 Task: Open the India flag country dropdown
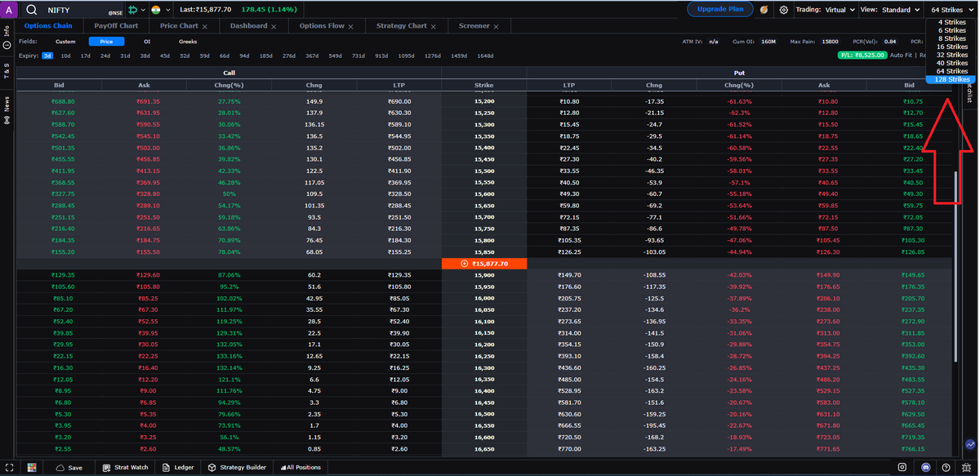[160, 10]
